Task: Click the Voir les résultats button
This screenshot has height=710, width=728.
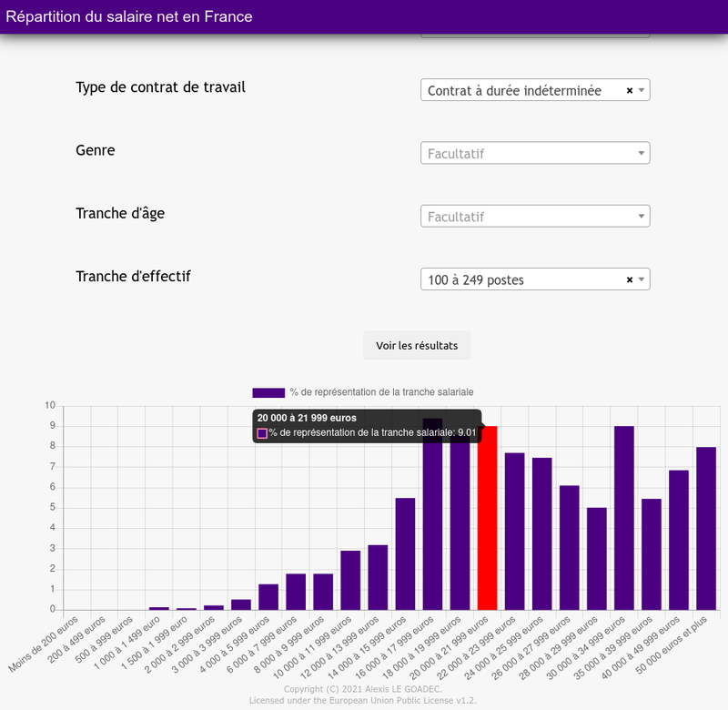Action: (417, 346)
